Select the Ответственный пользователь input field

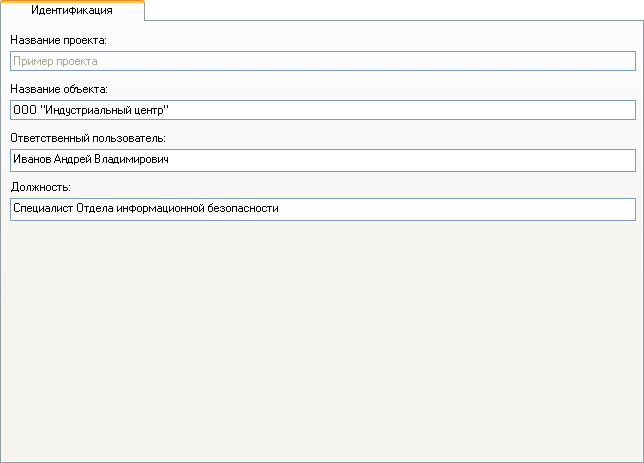click(x=323, y=160)
